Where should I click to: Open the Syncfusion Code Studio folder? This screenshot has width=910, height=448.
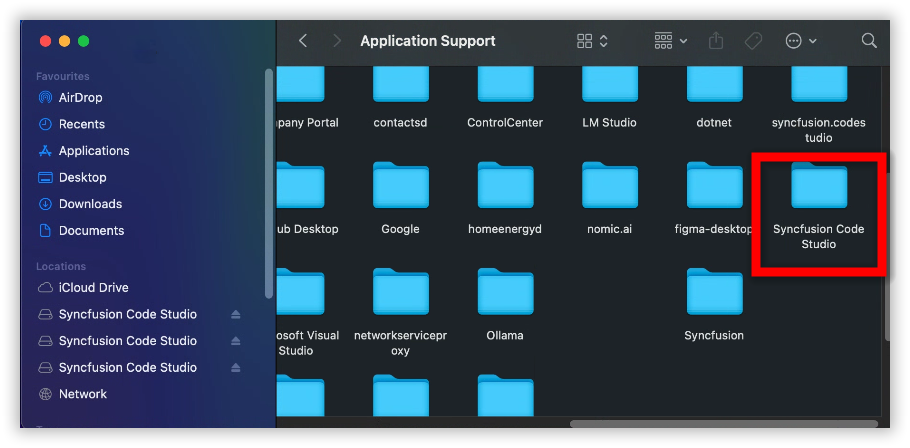tap(819, 189)
